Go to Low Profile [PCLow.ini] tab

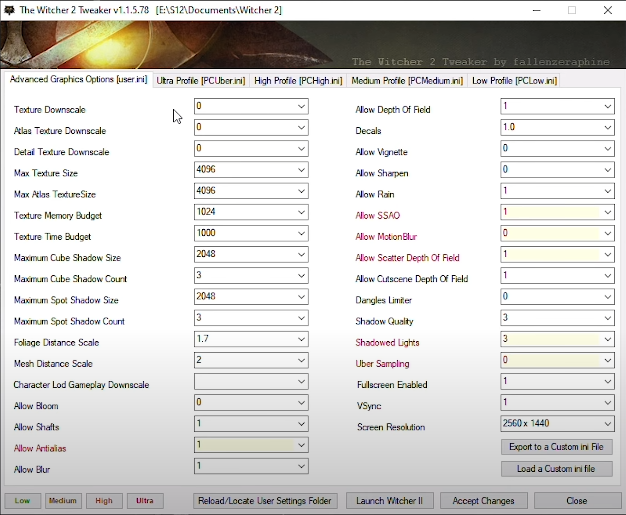tap(514, 81)
